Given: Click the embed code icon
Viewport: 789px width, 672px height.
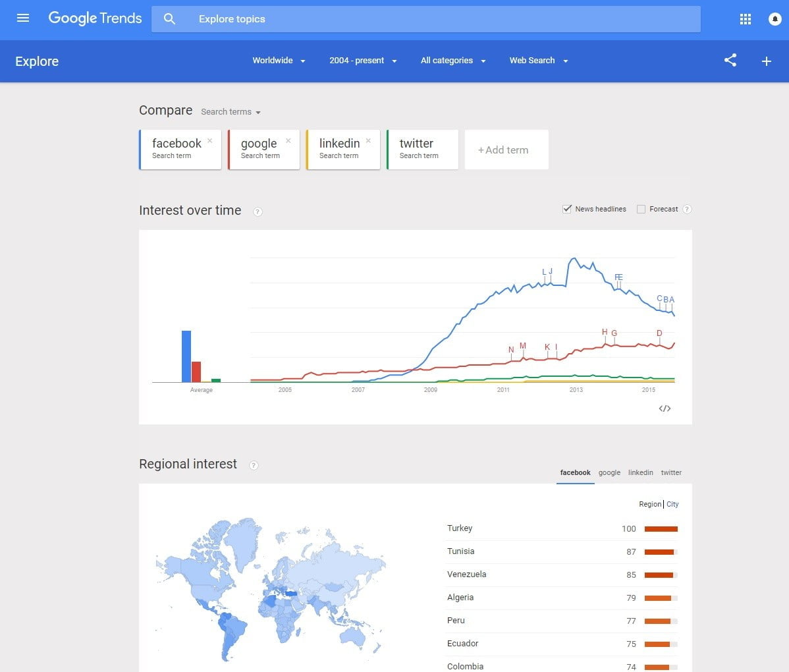Looking at the screenshot, I should (x=665, y=408).
